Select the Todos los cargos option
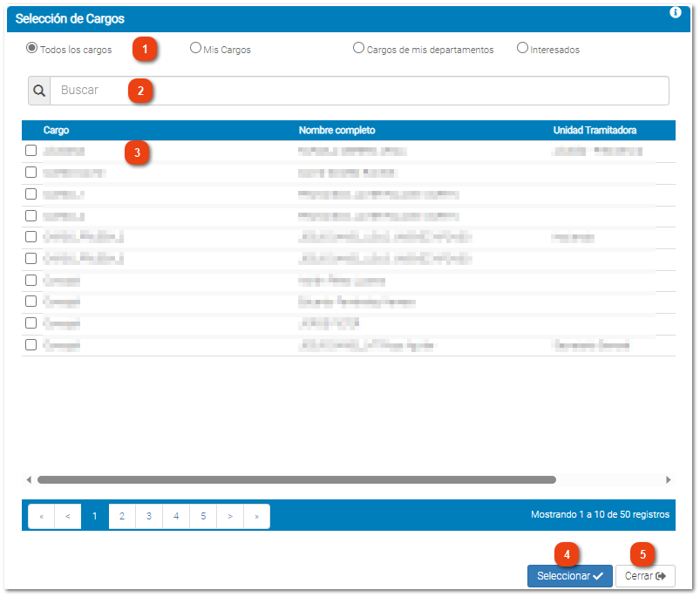The image size is (700, 597). click(31, 48)
